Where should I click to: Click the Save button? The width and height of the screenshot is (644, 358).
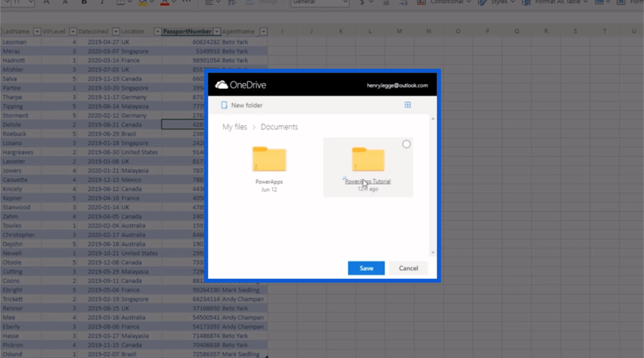[x=366, y=268]
